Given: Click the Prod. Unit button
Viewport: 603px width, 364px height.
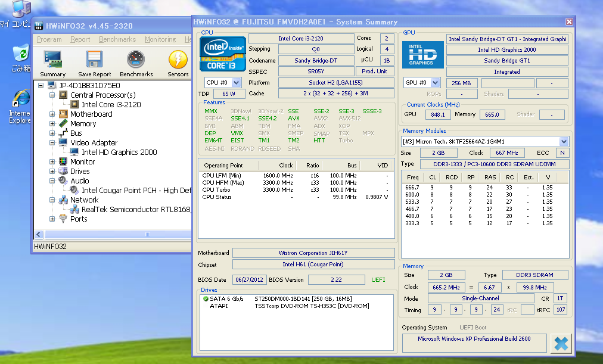Looking at the screenshot, I should (x=375, y=71).
